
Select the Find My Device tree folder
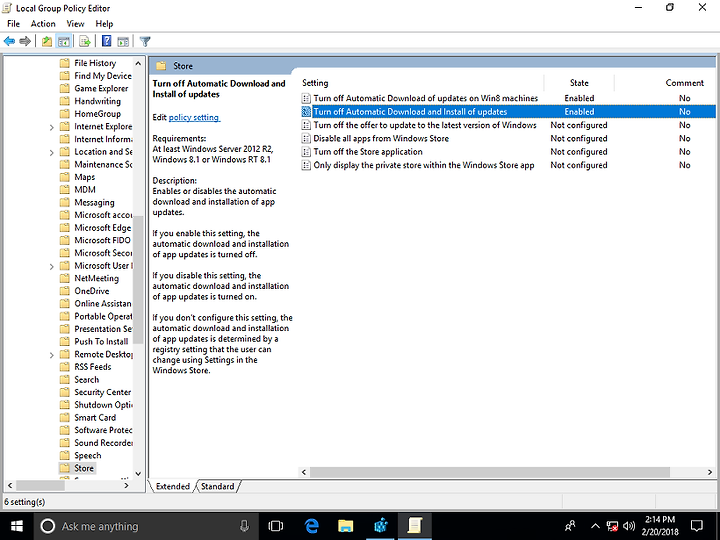click(103, 76)
